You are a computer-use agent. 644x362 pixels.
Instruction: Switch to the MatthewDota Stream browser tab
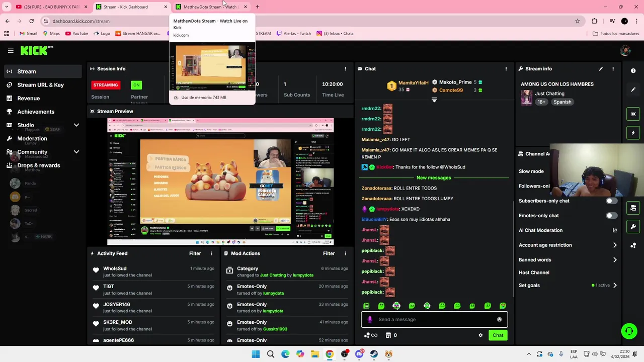(x=211, y=7)
